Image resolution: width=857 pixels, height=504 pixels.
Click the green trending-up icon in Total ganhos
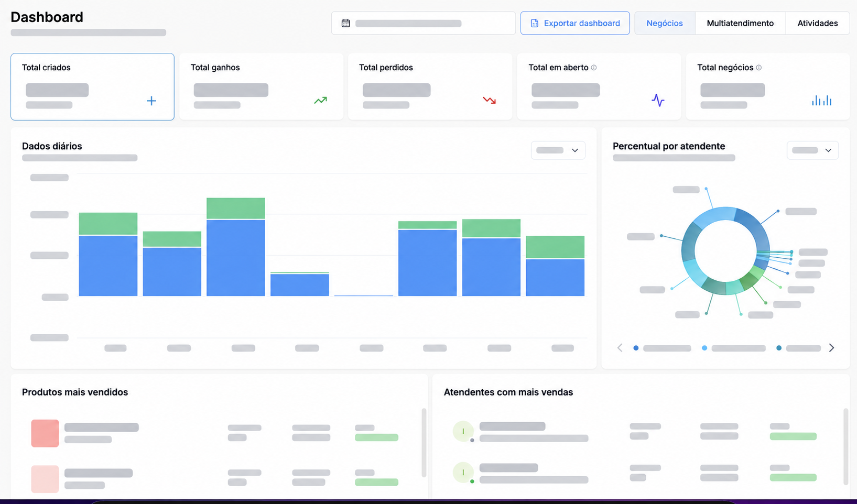pyautogui.click(x=320, y=100)
